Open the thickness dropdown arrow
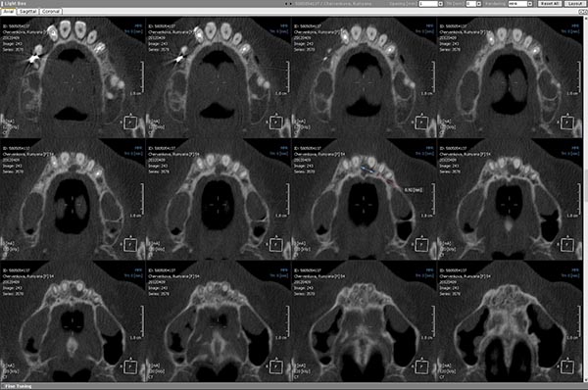Screen dimensions: 588x390 pos(479,4)
